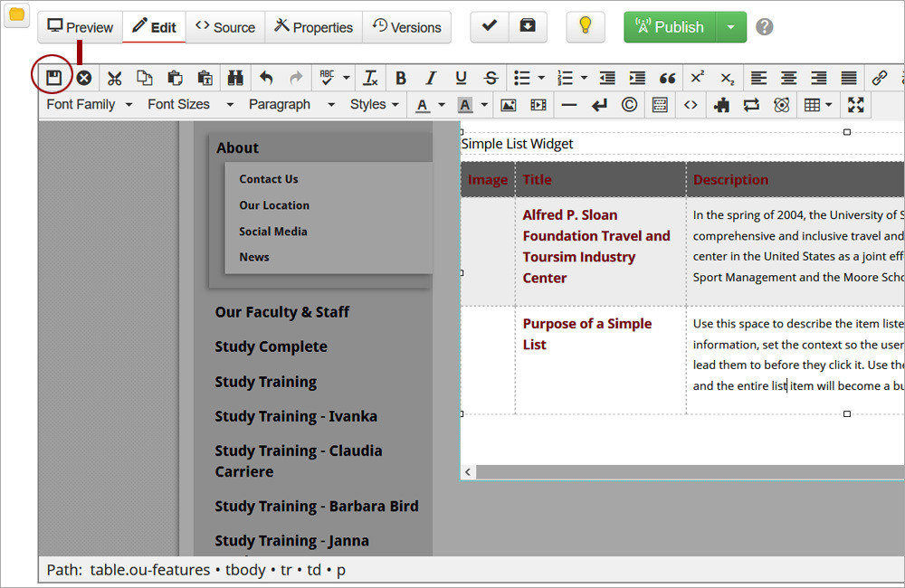905x588 pixels.
Task: Click the Save floppy disk icon
Action: point(53,78)
